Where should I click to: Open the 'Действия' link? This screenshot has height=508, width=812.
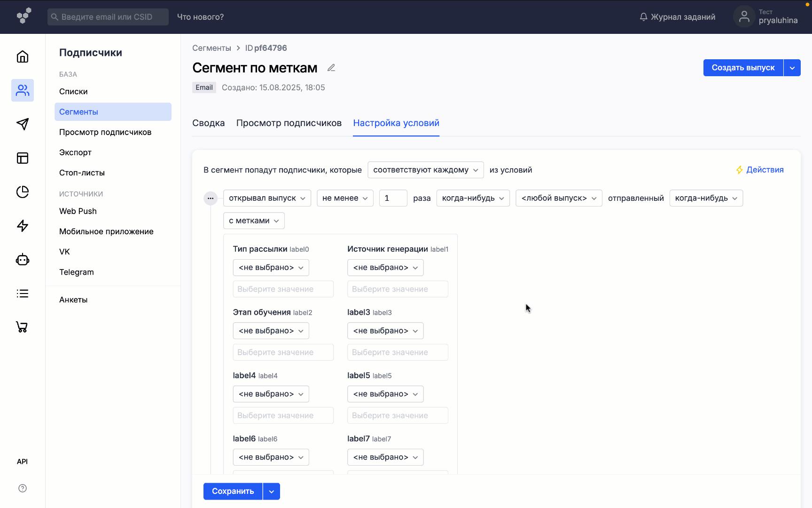pos(759,170)
